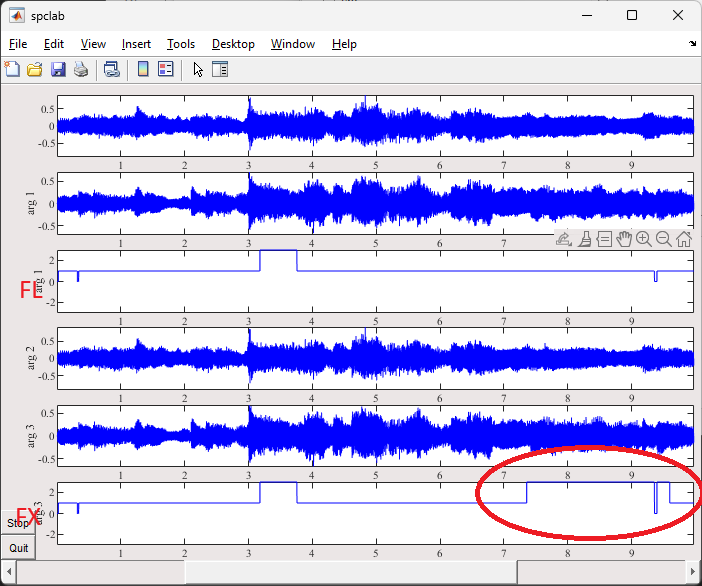Screen dimensions: 702x586
Task: Click the Zoom In magnifier icon
Action: tap(644, 239)
